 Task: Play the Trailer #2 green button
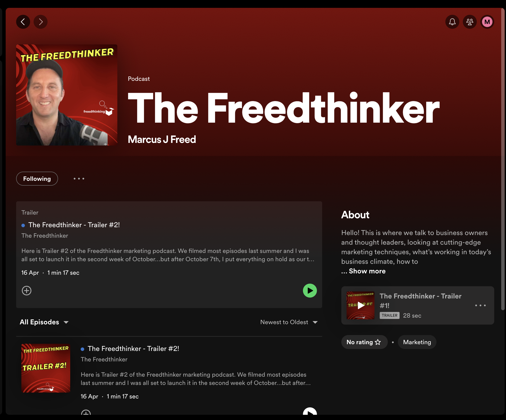click(310, 291)
